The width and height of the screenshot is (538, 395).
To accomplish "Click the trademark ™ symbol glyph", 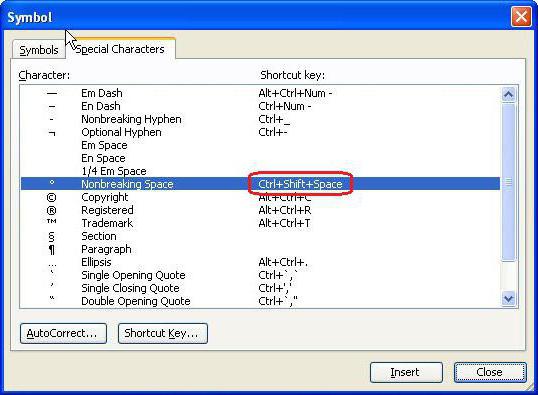I will coord(51,222).
